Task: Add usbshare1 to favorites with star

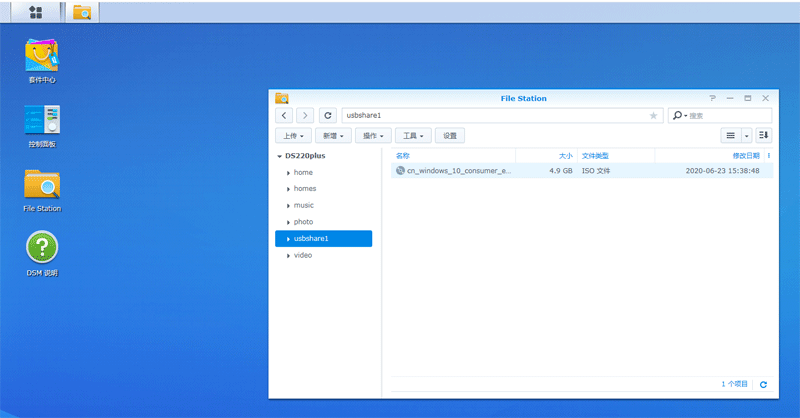Action: [653, 115]
